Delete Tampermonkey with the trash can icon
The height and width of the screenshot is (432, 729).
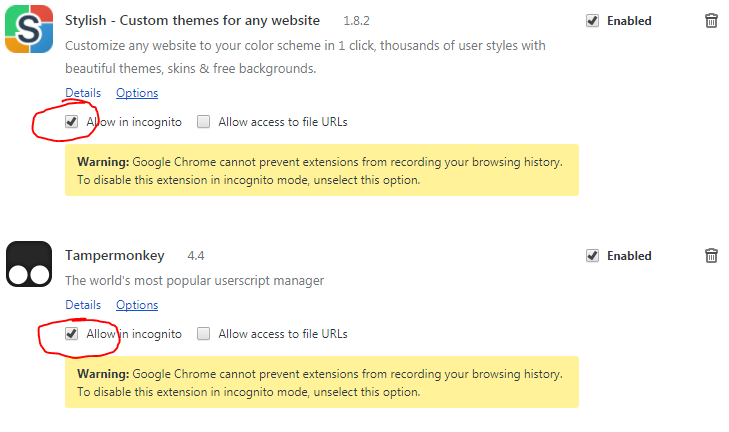711,255
